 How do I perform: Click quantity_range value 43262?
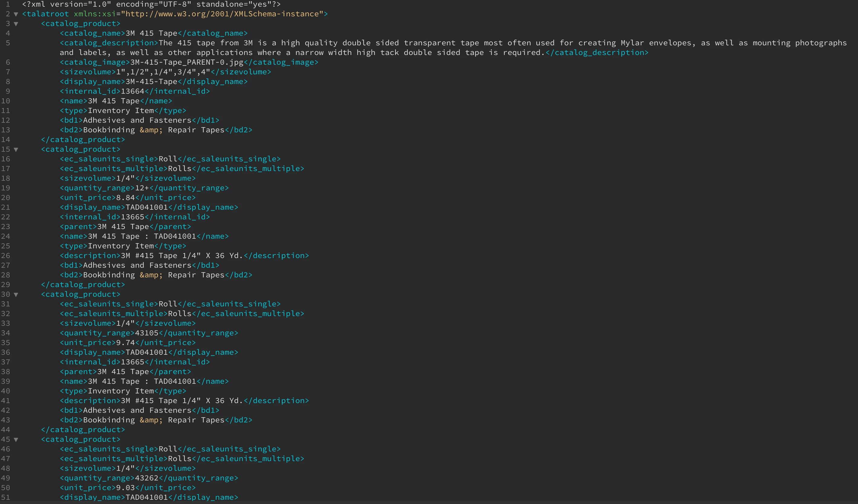click(147, 478)
